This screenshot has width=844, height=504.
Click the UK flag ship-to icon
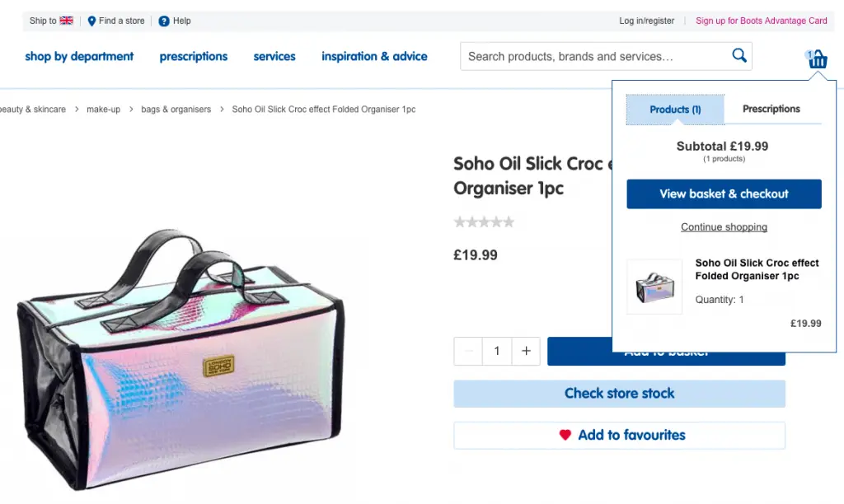tap(67, 21)
